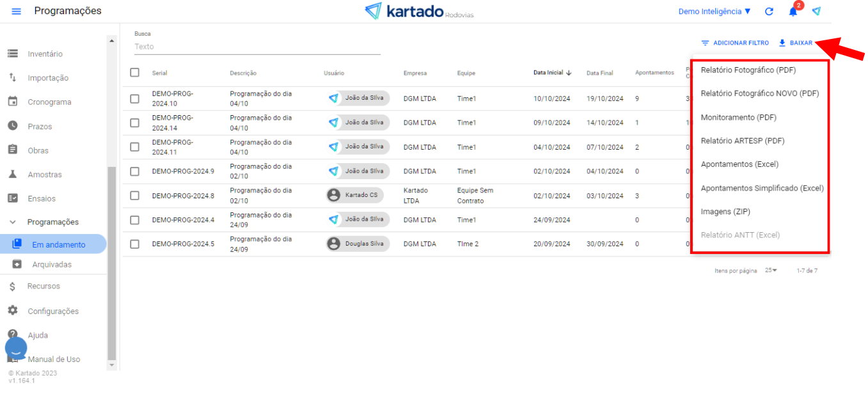Click the Configurações gear icon
The image size is (868, 394).
(x=13, y=311)
